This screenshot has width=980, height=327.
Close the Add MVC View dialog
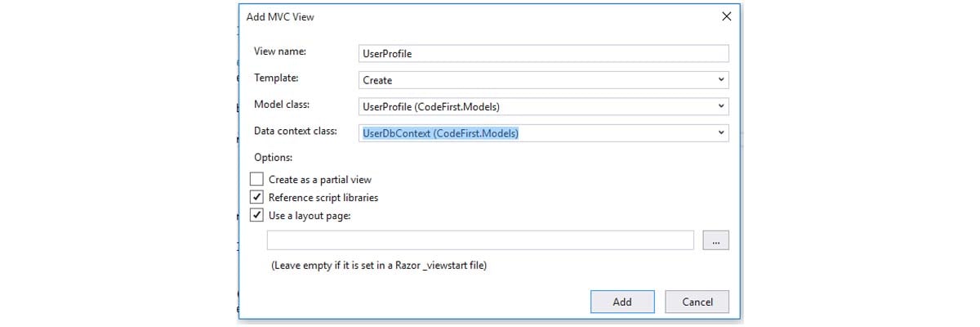pyautogui.click(x=726, y=16)
